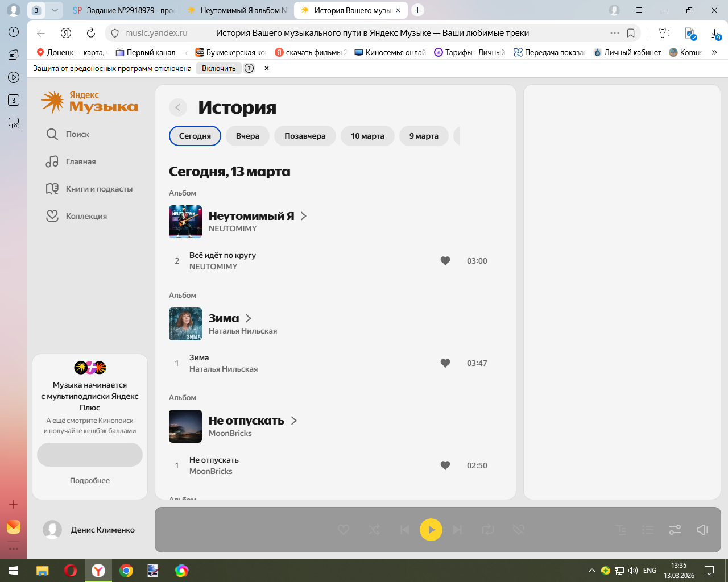
Task: Open the browser hamburger menu
Action: (639, 10)
